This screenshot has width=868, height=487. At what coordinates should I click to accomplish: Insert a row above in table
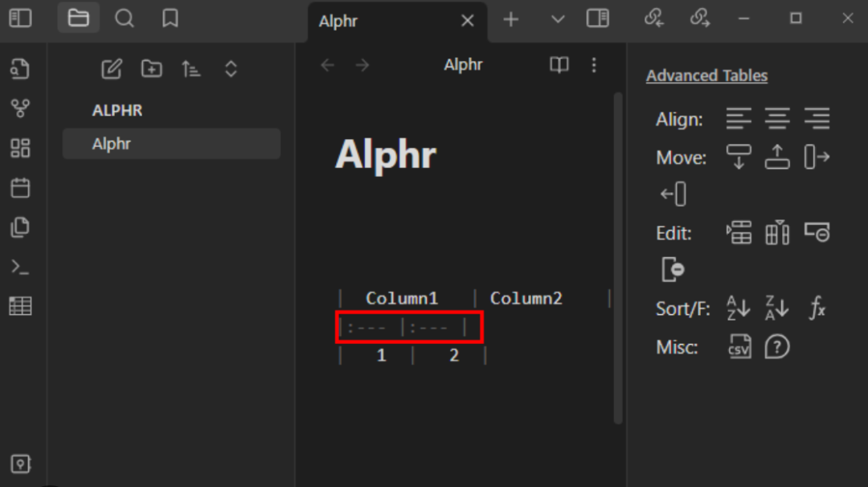click(739, 232)
